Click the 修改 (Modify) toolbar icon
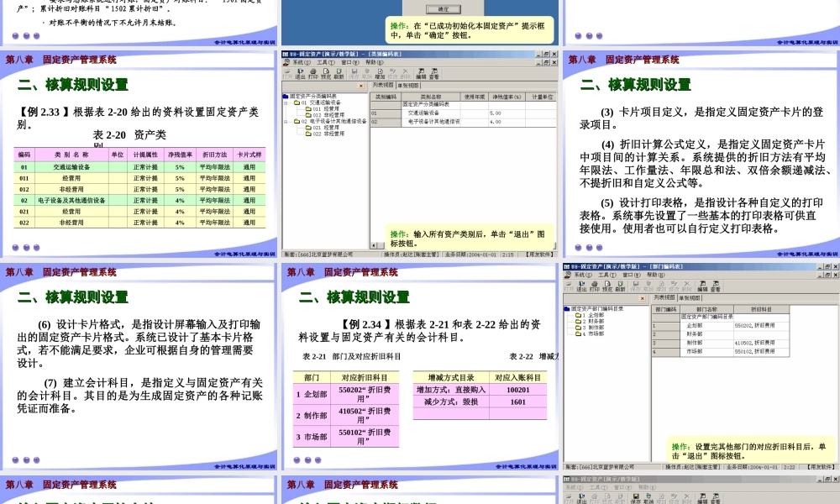 click(392, 74)
